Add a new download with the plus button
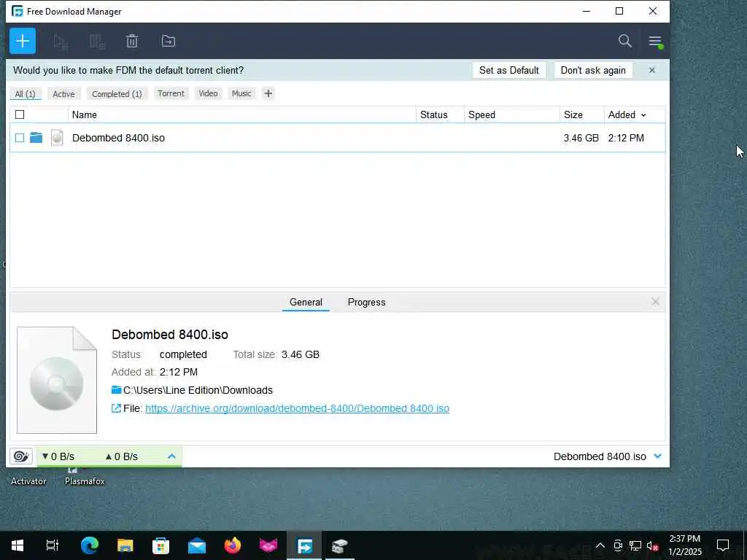The height and width of the screenshot is (560, 747). click(x=23, y=41)
